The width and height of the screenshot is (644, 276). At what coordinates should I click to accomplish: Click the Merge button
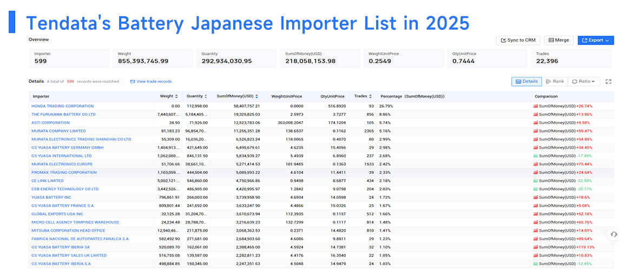coord(558,40)
